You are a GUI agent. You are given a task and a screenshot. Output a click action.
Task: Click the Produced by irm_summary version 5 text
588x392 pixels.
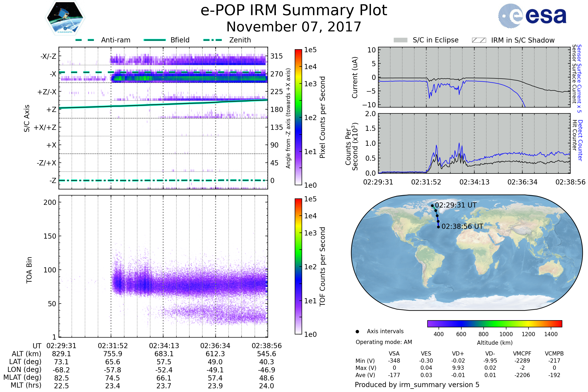tap(417, 384)
